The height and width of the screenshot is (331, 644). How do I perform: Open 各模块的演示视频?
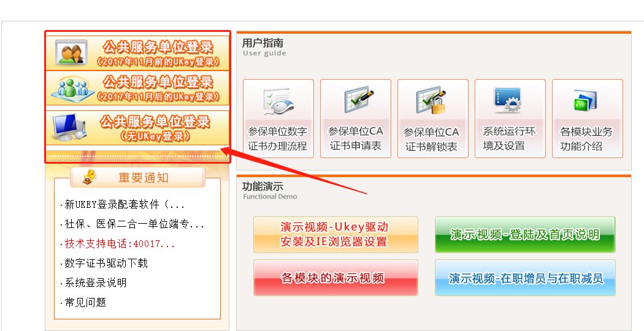(x=335, y=278)
